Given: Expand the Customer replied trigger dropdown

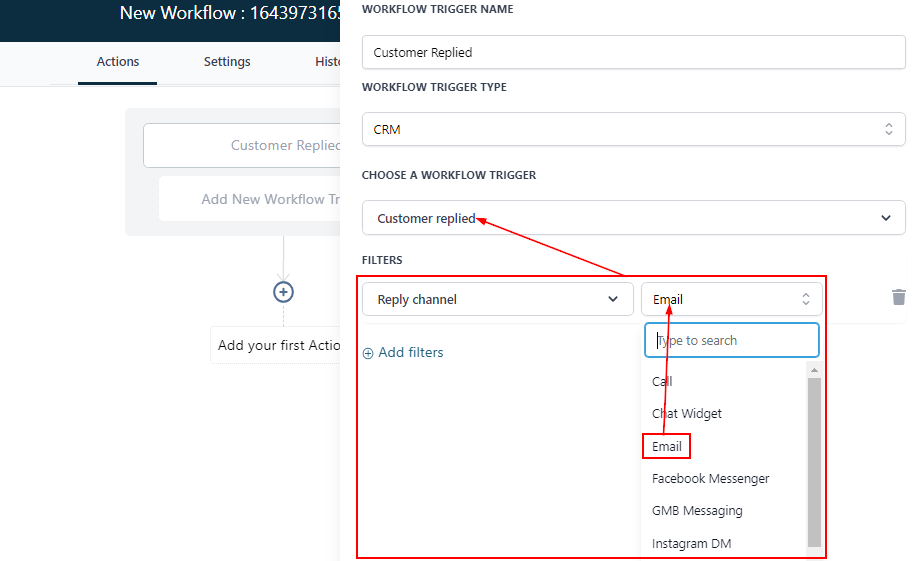Looking at the screenshot, I should click(x=634, y=218).
